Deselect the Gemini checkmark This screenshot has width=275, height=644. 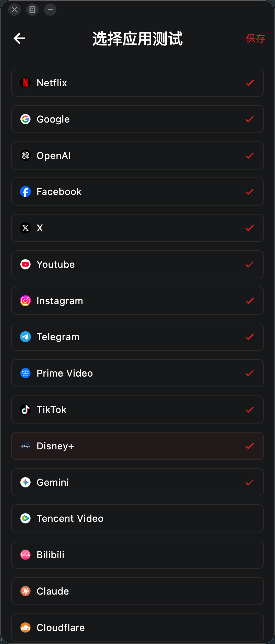(250, 482)
